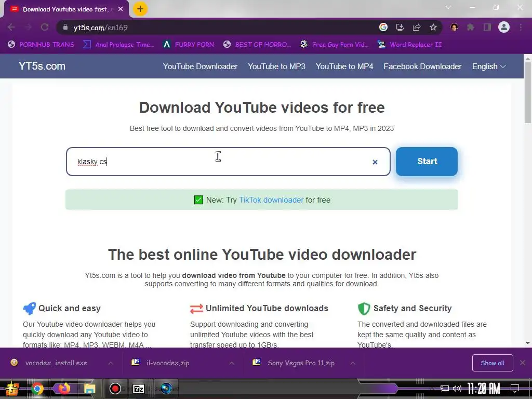Toggle the browser side panel icon
The height and width of the screenshot is (399, 532).
487,27
